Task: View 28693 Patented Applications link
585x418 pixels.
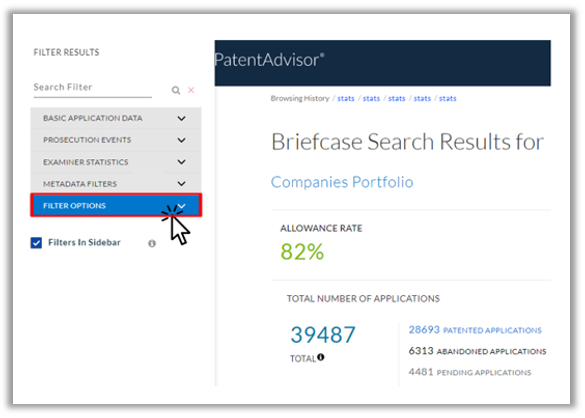Action: pyautogui.click(x=475, y=330)
